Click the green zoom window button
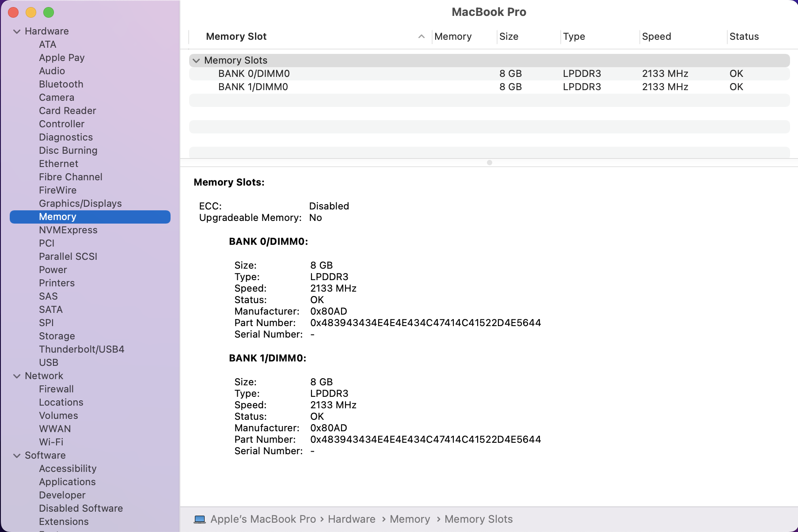 click(x=49, y=13)
